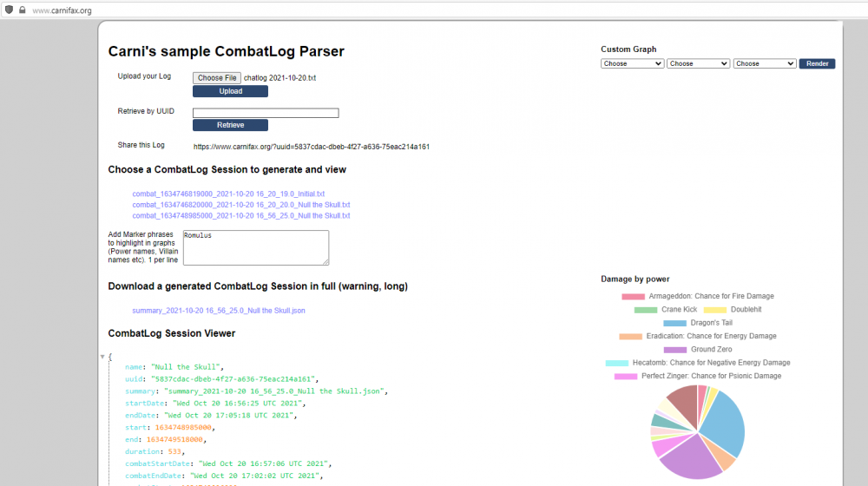Screen dimensions: 868x486
Task: Click the Marker phrases text area
Action: pyautogui.click(x=256, y=247)
